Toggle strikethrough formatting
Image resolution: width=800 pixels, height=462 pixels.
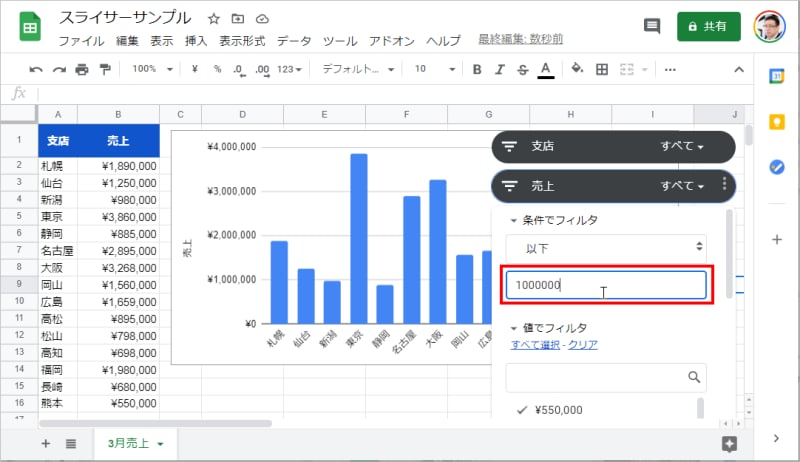coord(522,69)
